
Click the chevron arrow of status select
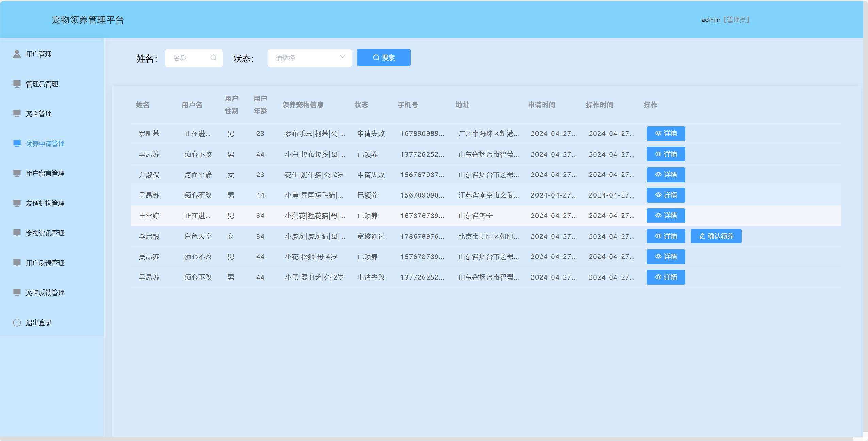[x=342, y=57]
